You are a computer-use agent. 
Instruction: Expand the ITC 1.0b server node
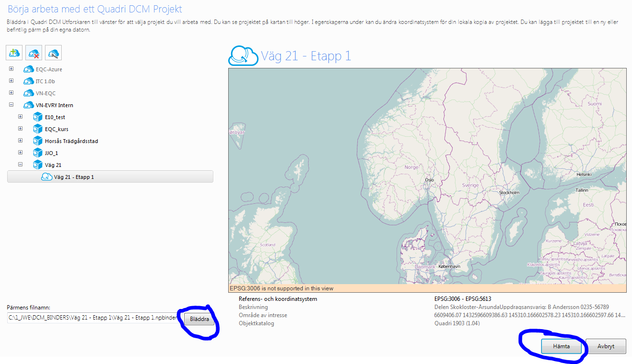pos(11,81)
